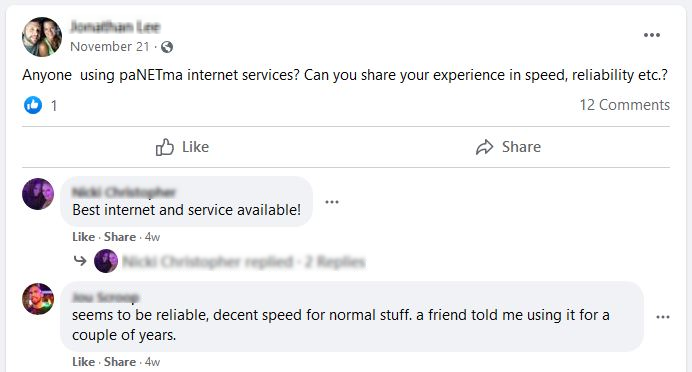Image resolution: width=692 pixels, height=372 pixels.
Task: Open the second commenter's avatar
Action: pyautogui.click(x=38, y=299)
